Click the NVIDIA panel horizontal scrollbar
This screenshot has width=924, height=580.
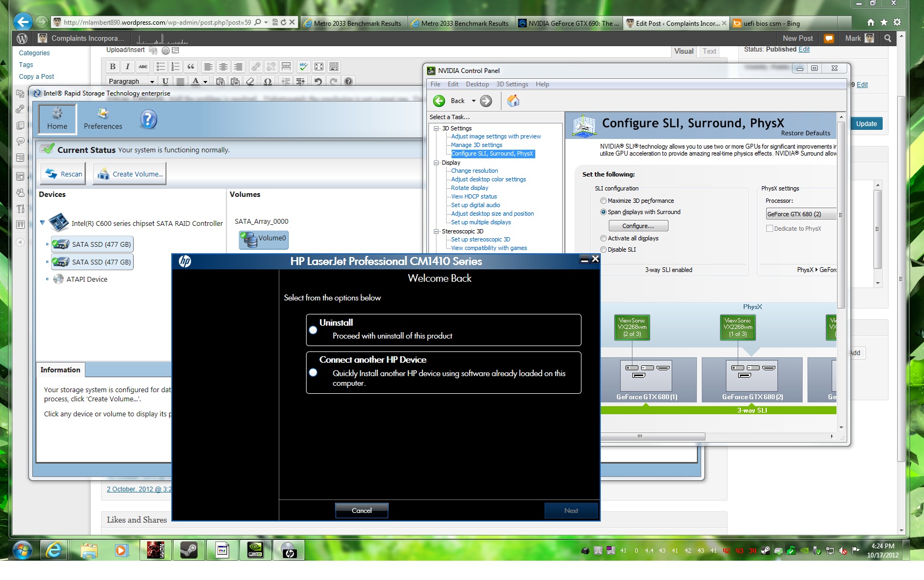tap(652, 436)
